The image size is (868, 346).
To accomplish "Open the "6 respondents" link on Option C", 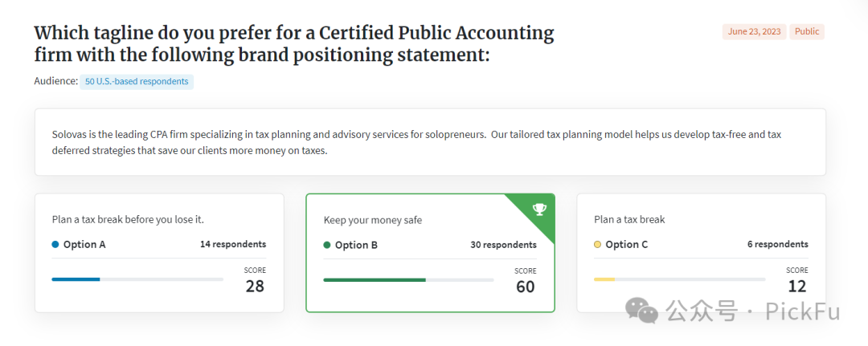I will tap(777, 245).
